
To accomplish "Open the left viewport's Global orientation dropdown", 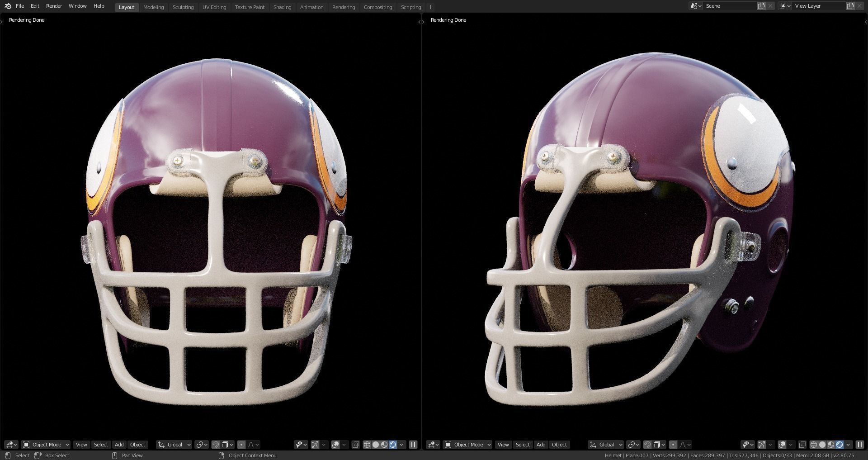I will [x=174, y=445].
